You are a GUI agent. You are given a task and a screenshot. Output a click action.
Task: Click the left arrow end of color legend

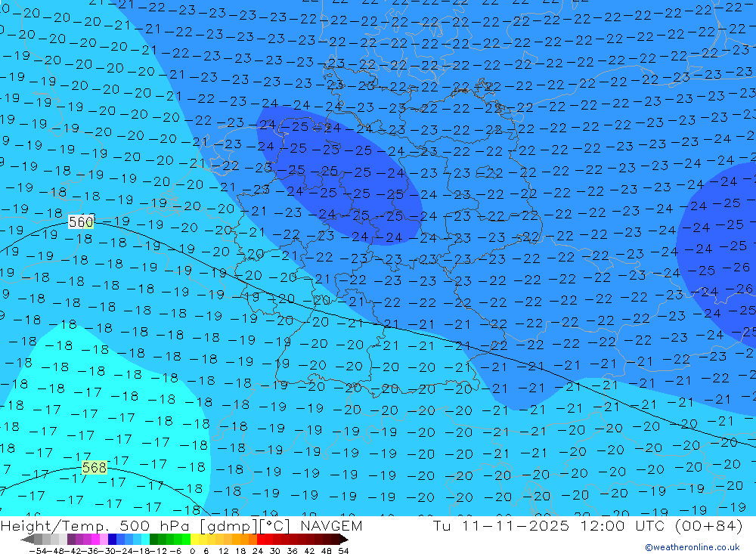click(27, 540)
